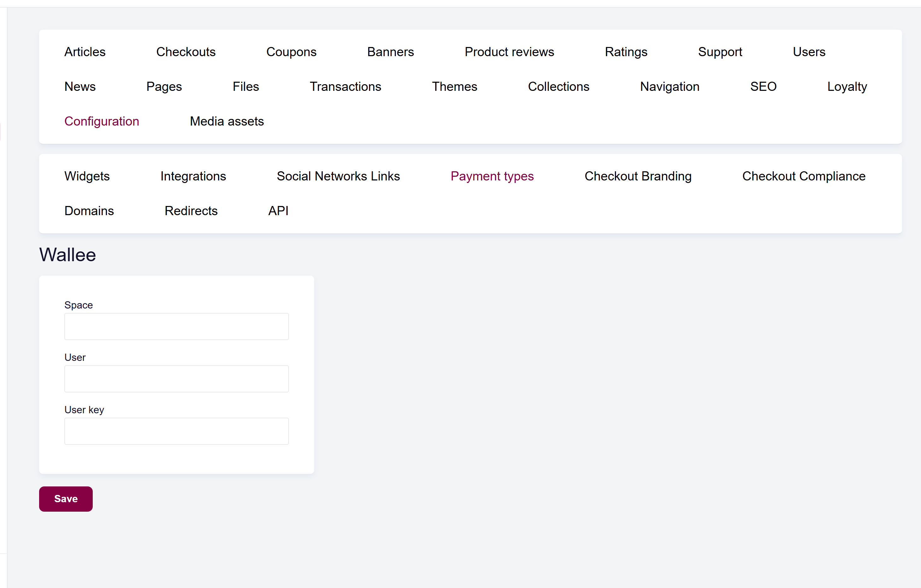The width and height of the screenshot is (921, 588).
Task: Open the Files section
Action: (x=246, y=86)
